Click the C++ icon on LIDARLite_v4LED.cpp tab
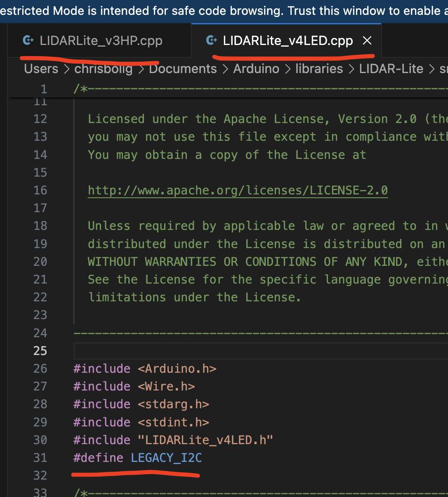Viewport: 448px width, 497px height. click(211, 40)
